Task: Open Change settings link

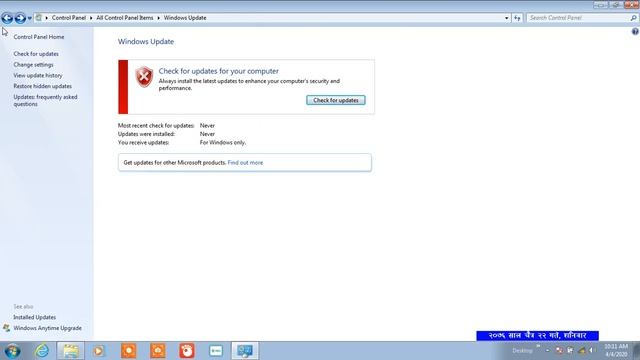Action: (x=33, y=64)
